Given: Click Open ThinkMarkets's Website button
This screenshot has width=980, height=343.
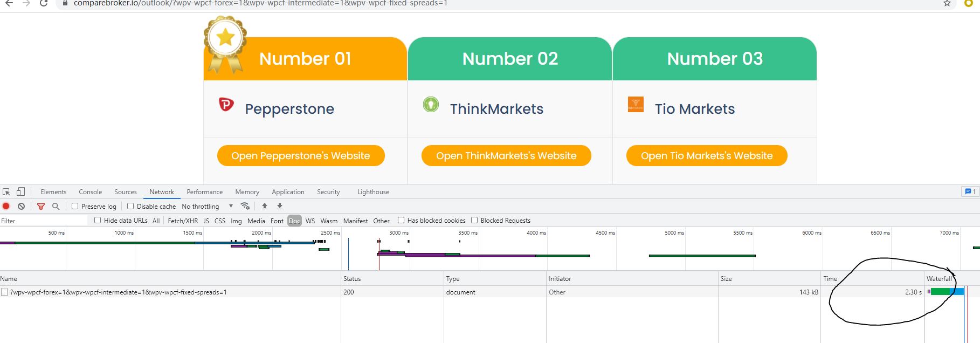Looking at the screenshot, I should pyautogui.click(x=506, y=155).
